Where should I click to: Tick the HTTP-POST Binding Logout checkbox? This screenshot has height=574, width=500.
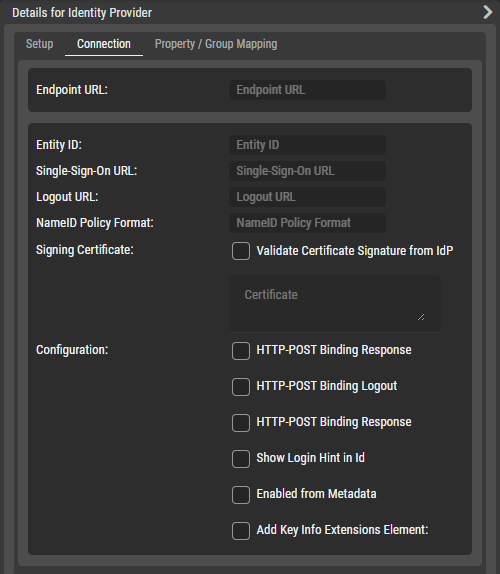(241, 387)
